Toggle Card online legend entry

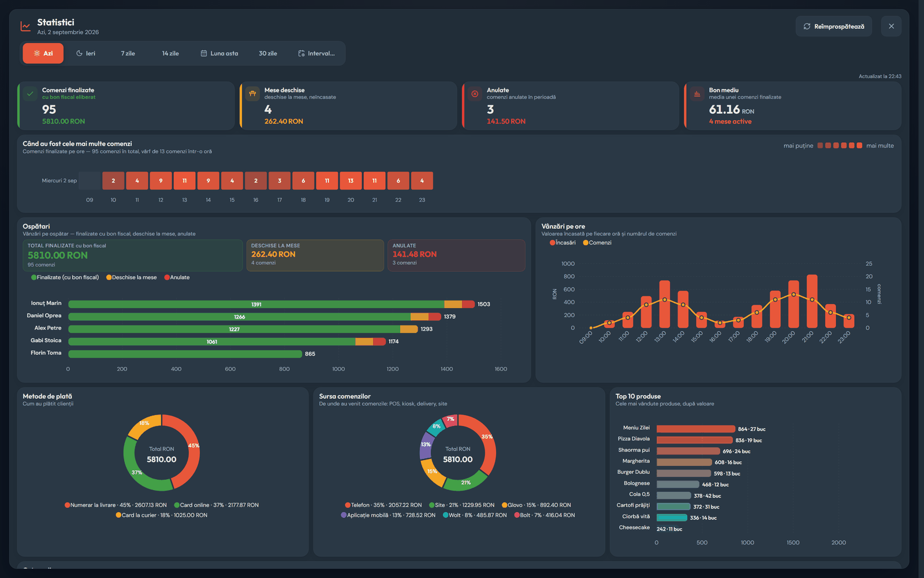[217, 505]
